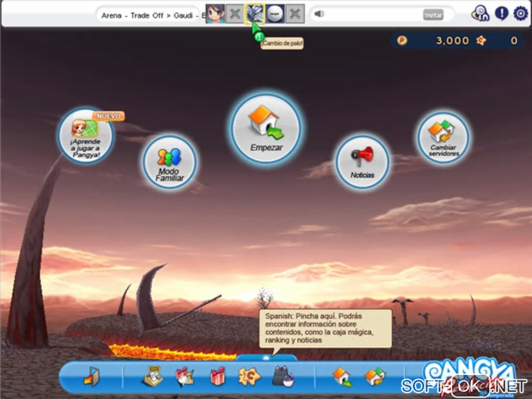Click the cookie balance value 0
The image size is (532, 399).
514,41
